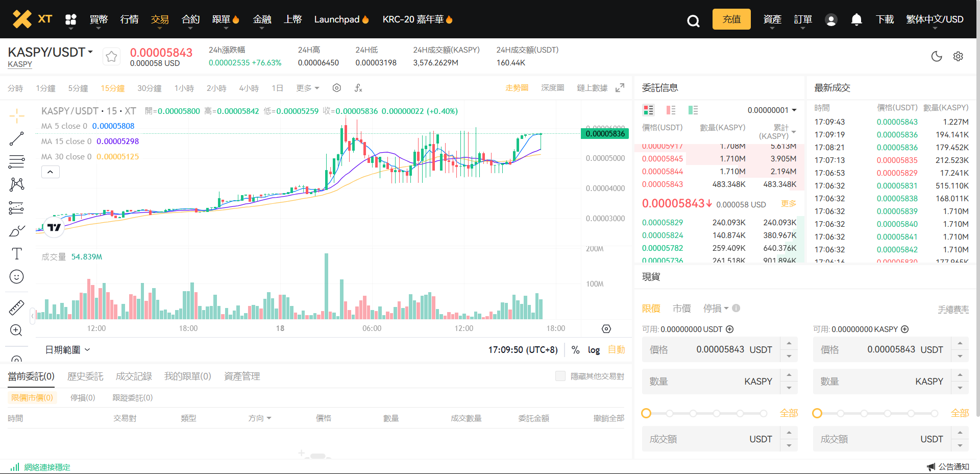This screenshot has width=980, height=474.
Task: Open language selector 繁体中文/USD
Action: coord(935,19)
